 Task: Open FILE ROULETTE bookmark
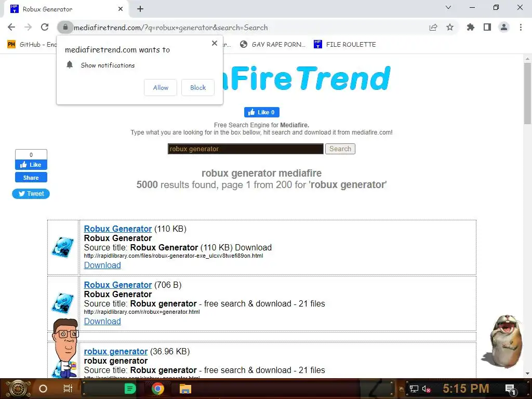click(x=345, y=45)
